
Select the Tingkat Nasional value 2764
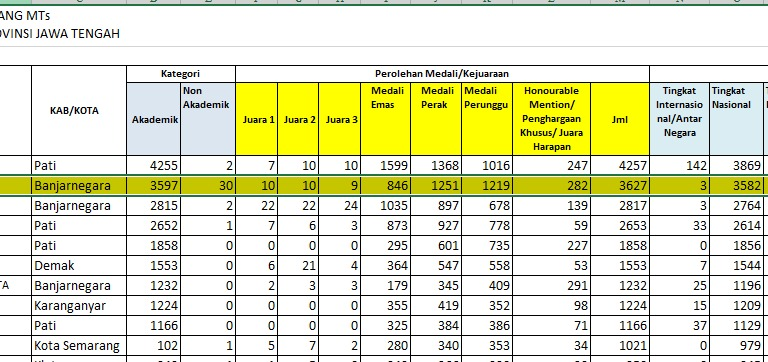click(737, 206)
